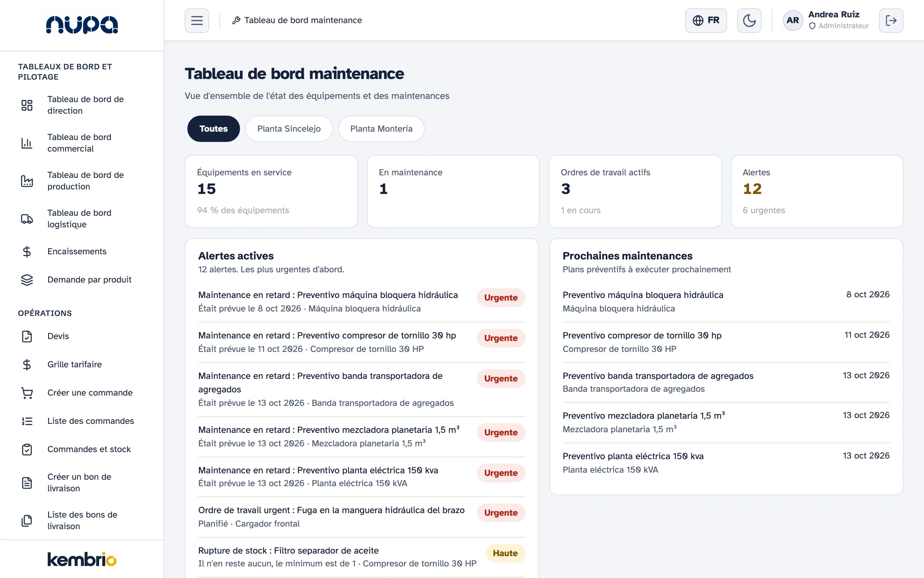Click the Créer une commande cart icon
The width and height of the screenshot is (924, 578).
pos(27,393)
